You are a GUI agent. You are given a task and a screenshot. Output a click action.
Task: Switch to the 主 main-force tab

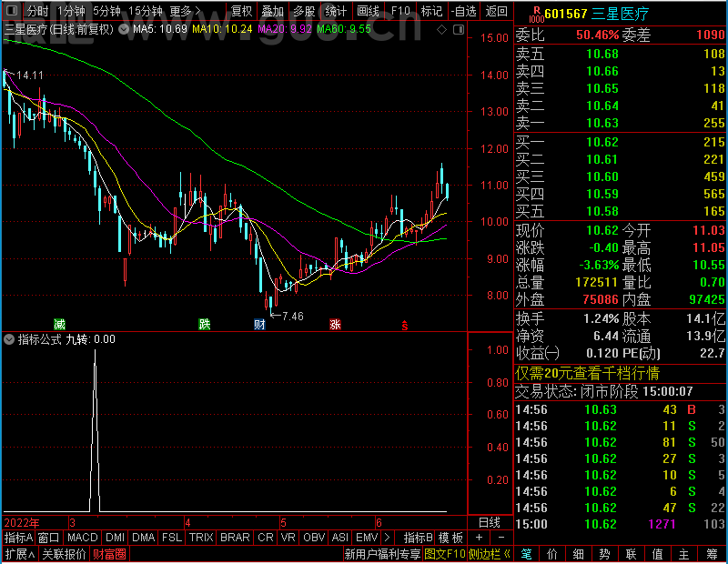684,554
